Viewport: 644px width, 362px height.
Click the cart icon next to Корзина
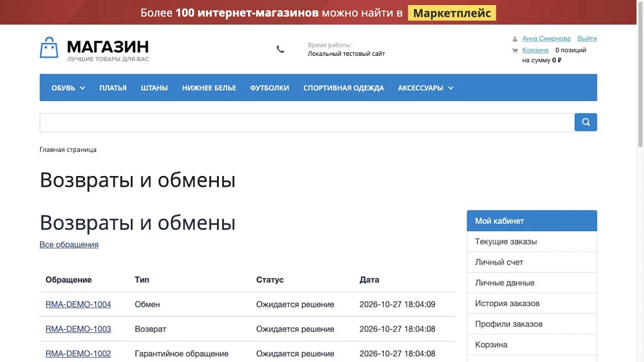pos(514,50)
